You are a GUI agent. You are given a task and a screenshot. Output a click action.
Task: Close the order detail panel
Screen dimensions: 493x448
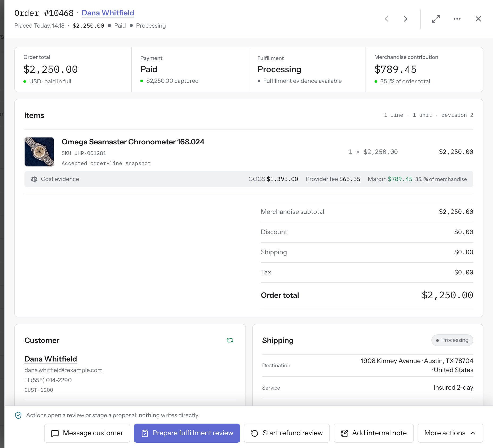point(478,19)
